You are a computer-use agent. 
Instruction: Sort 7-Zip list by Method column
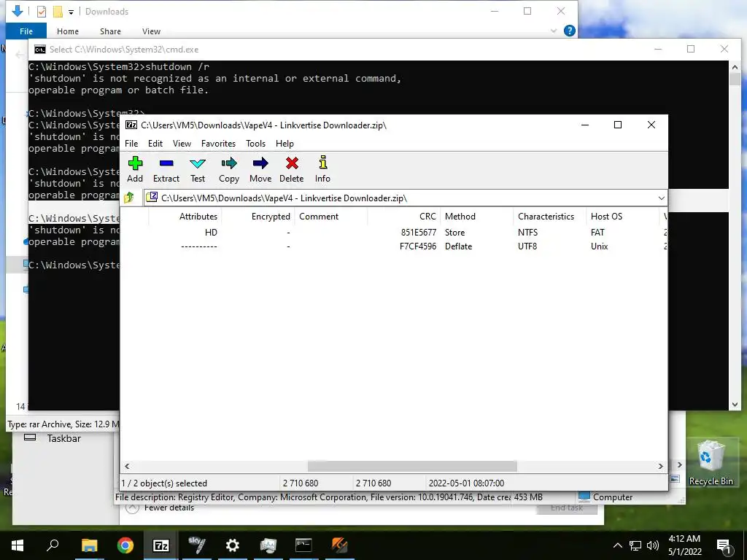[477, 216]
